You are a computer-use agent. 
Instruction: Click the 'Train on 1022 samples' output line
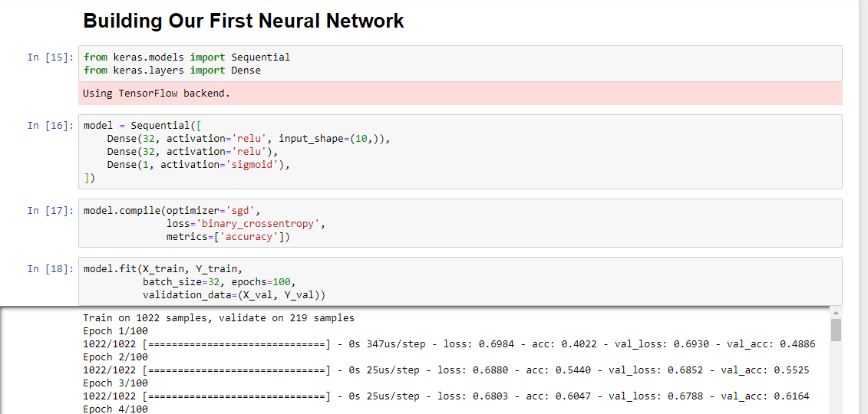[x=219, y=317]
